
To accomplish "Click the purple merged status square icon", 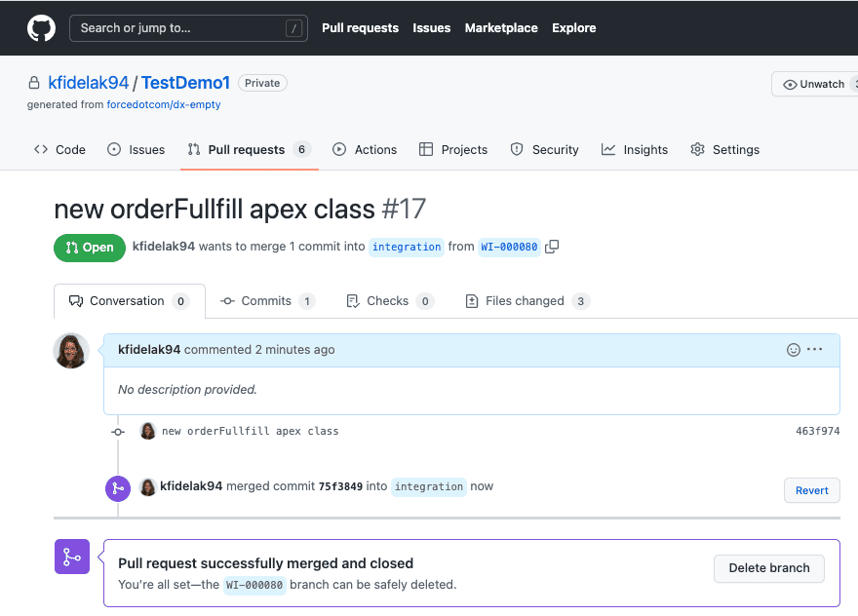I will pos(72,557).
